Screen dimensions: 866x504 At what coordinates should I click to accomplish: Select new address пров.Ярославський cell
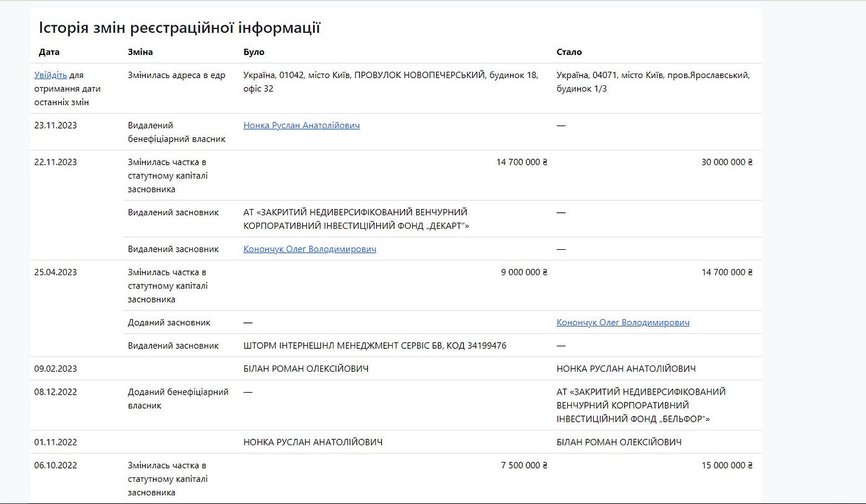(x=653, y=82)
